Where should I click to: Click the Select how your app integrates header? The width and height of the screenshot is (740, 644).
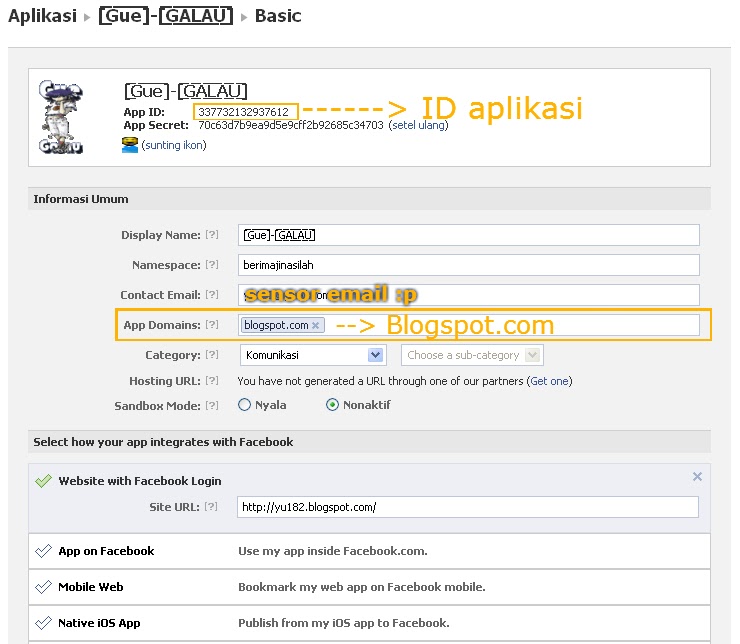click(370, 442)
